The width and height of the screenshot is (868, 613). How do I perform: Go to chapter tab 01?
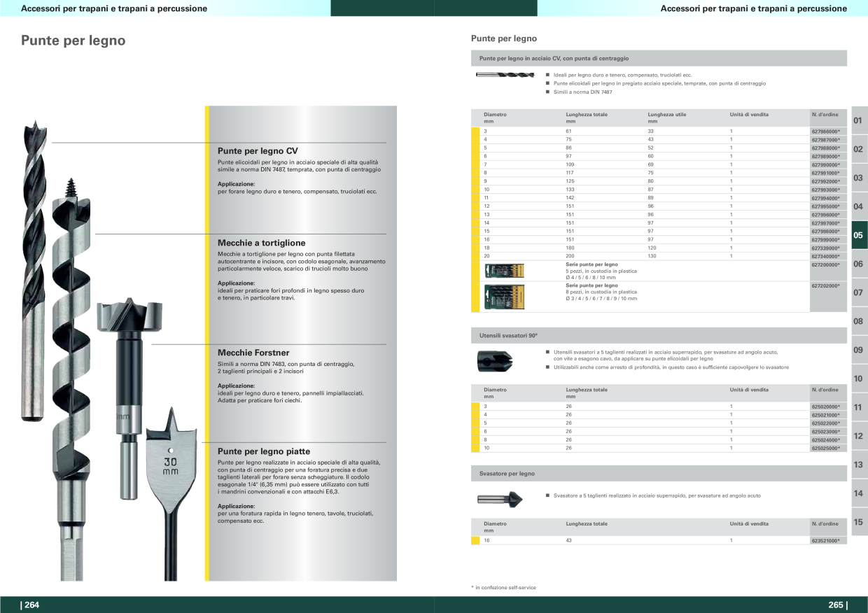859,121
